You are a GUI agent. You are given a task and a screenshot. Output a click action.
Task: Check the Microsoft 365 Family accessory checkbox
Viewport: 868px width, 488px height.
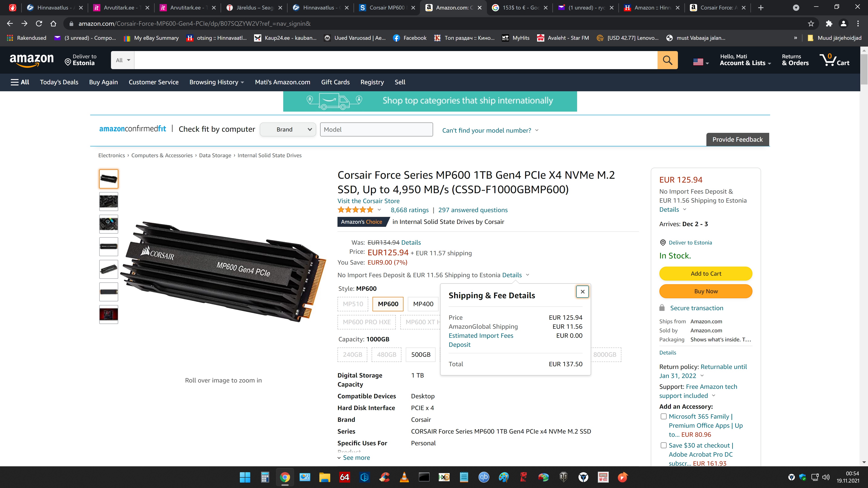(663, 417)
